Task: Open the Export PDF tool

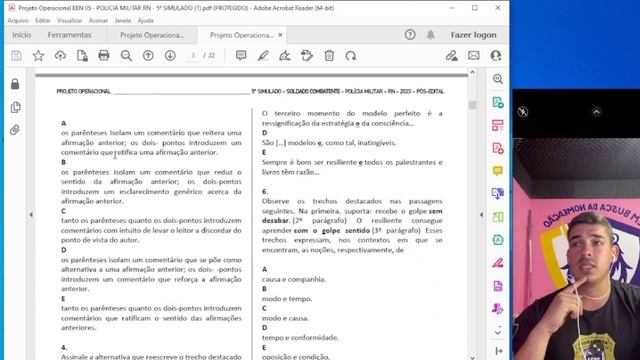Action: pyautogui.click(x=498, y=102)
